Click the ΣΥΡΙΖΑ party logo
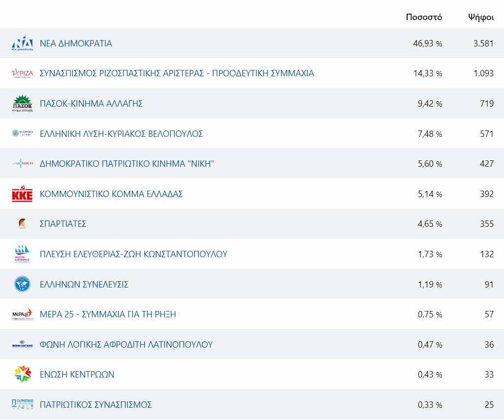This screenshot has height=420, width=504. [x=22, y=73]
